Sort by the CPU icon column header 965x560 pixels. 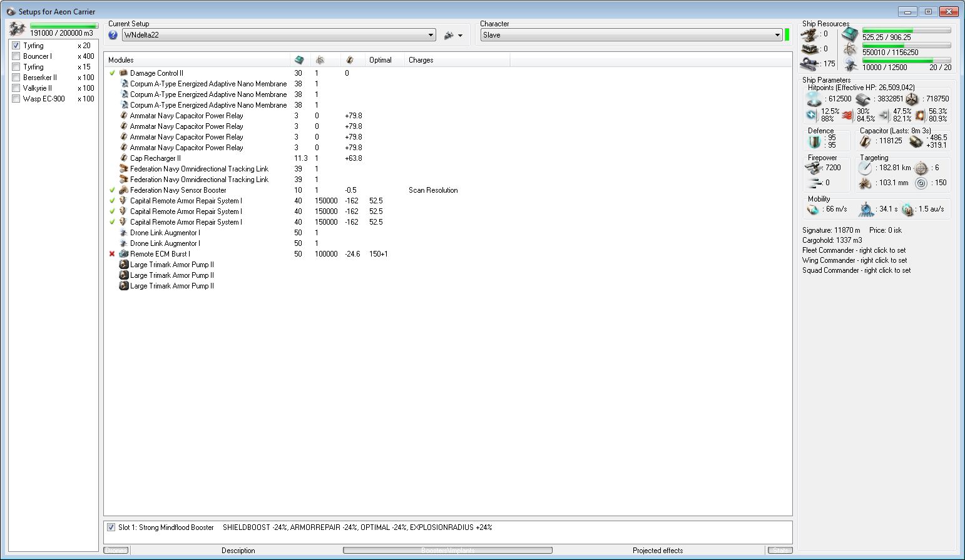point(299,60)
